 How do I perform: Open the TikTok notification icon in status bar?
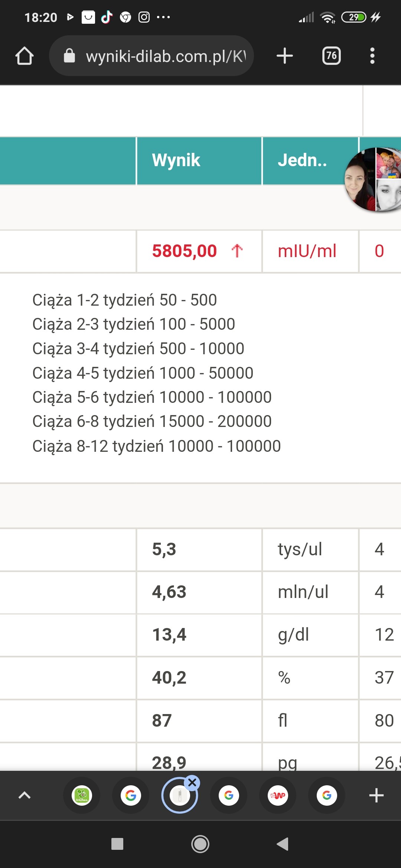tap(107, 17)
